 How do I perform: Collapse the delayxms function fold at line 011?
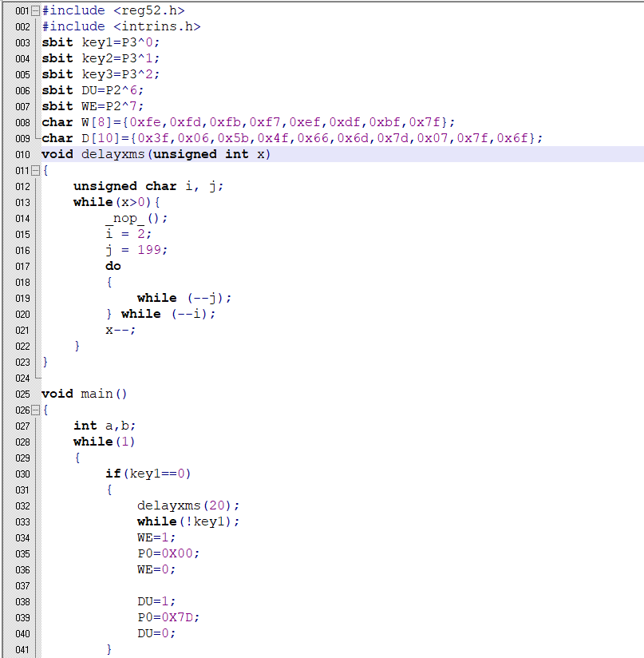36,170
